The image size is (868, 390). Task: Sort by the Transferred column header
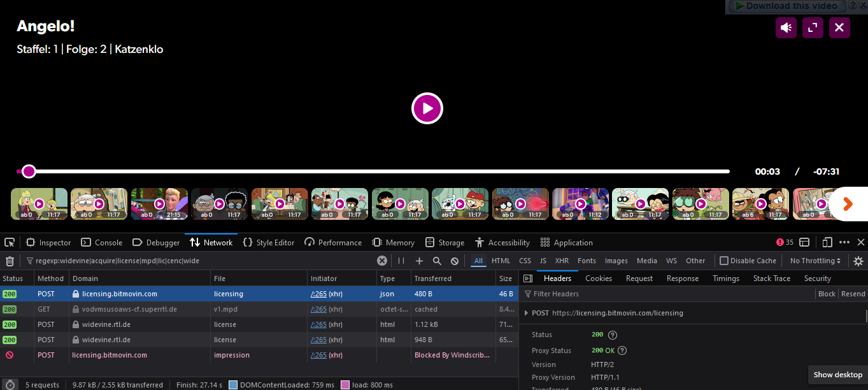(453, 278)
